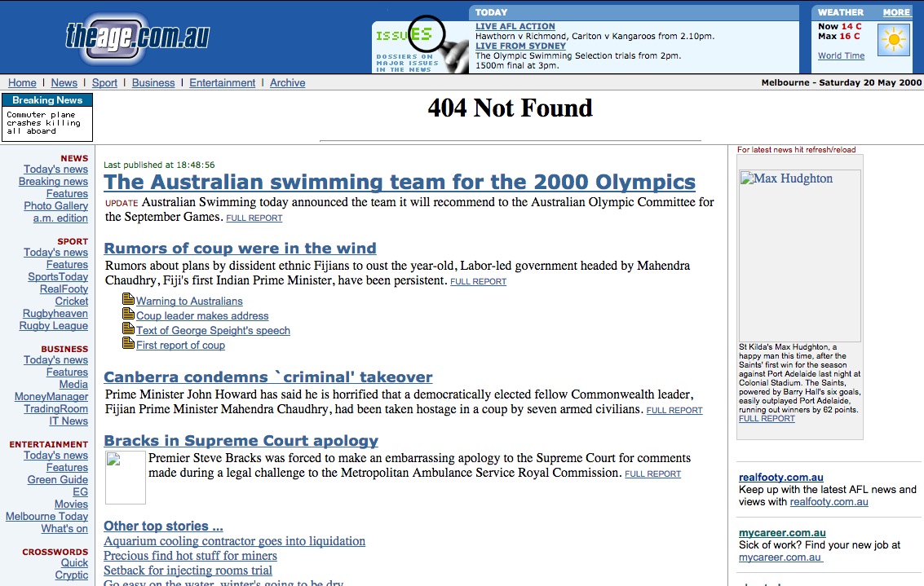924x586 pixels.
Task: Open Canberra condemns criminal takeover headline
Action: (x=268, y=377)
